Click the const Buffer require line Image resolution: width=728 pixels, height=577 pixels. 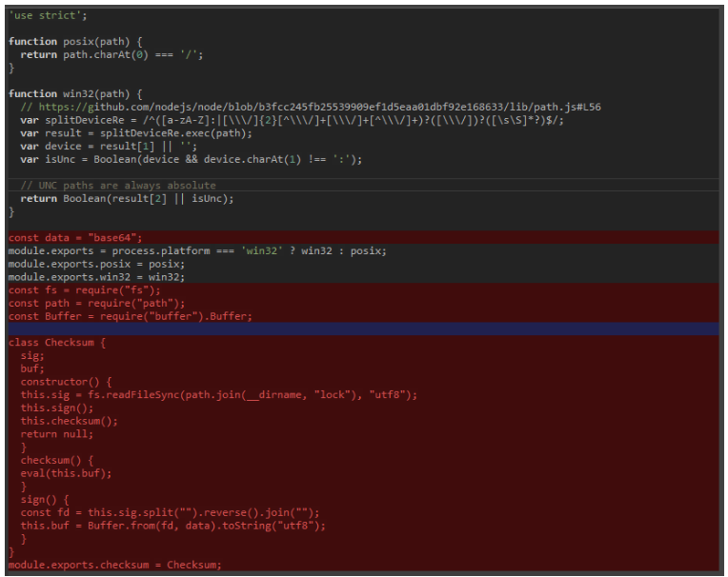131,316
